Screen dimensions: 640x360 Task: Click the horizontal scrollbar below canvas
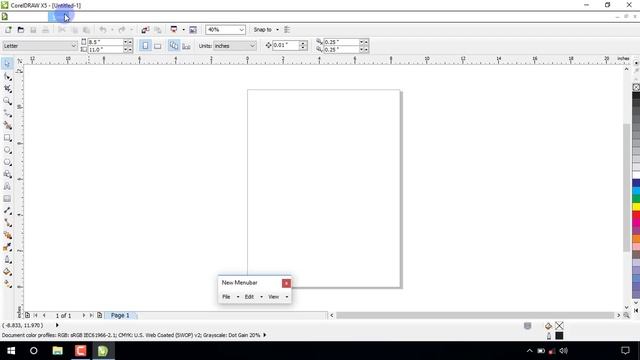475,315
